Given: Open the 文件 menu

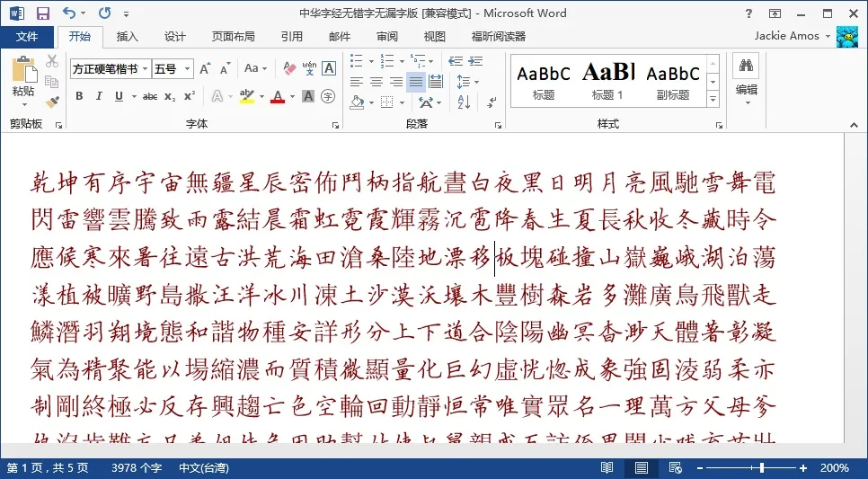Looking at the screenshot, I should (x=27, y=37).
